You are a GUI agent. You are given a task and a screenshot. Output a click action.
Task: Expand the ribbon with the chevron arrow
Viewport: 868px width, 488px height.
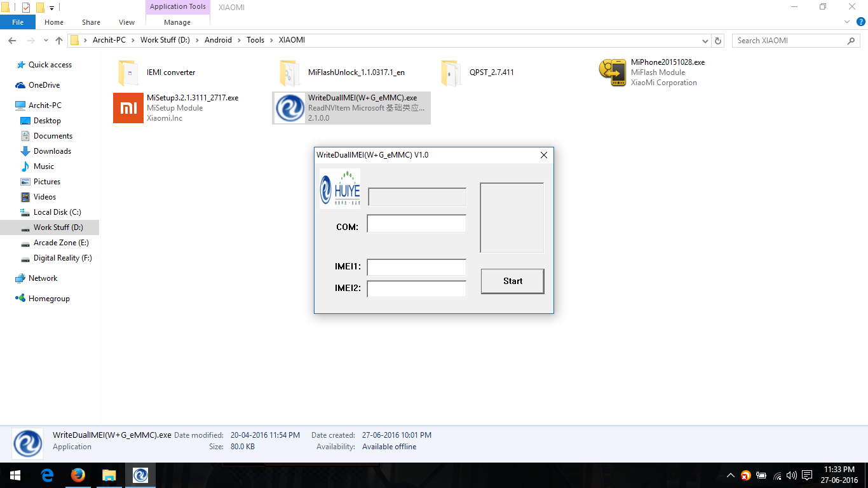pyautogui.click(x=846, y=22)
